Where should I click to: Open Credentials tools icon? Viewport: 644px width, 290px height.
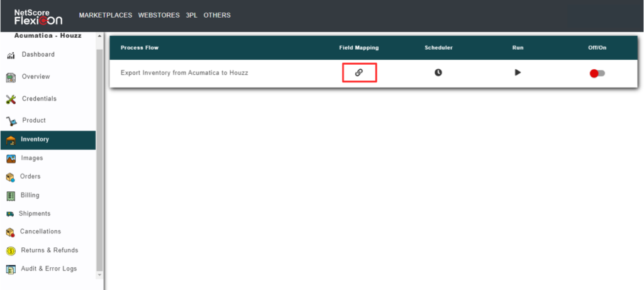(11, 99)
